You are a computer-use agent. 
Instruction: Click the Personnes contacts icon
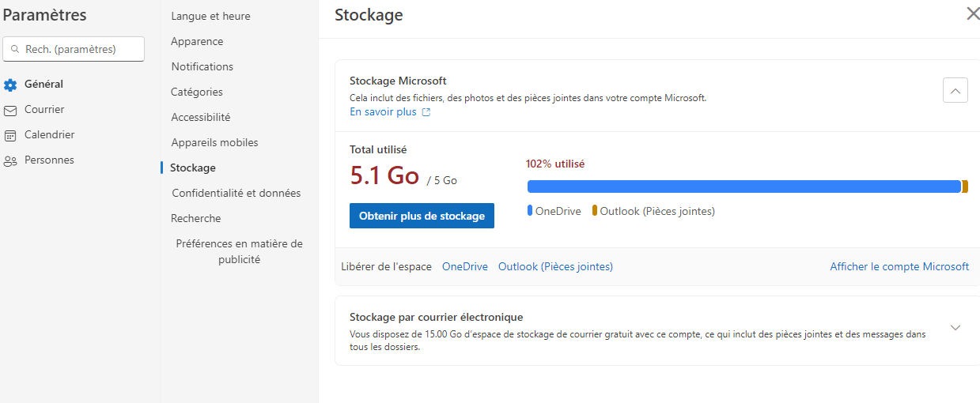(x=10, y=160)
